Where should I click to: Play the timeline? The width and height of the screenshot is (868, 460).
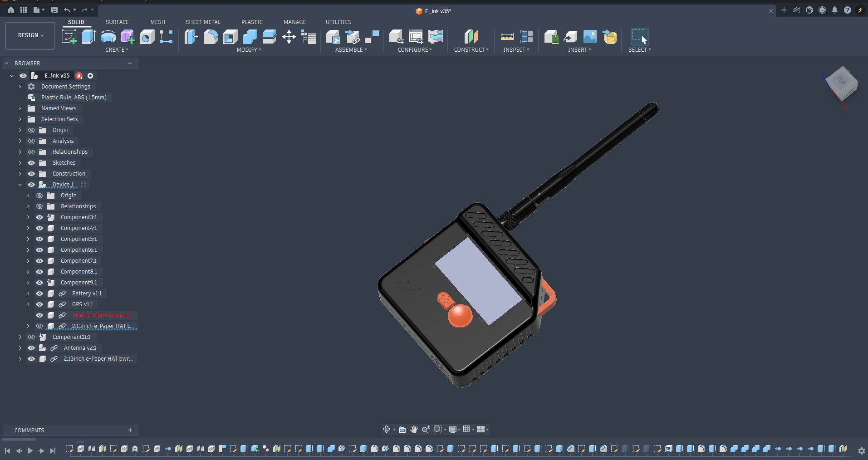pos(30,450)
